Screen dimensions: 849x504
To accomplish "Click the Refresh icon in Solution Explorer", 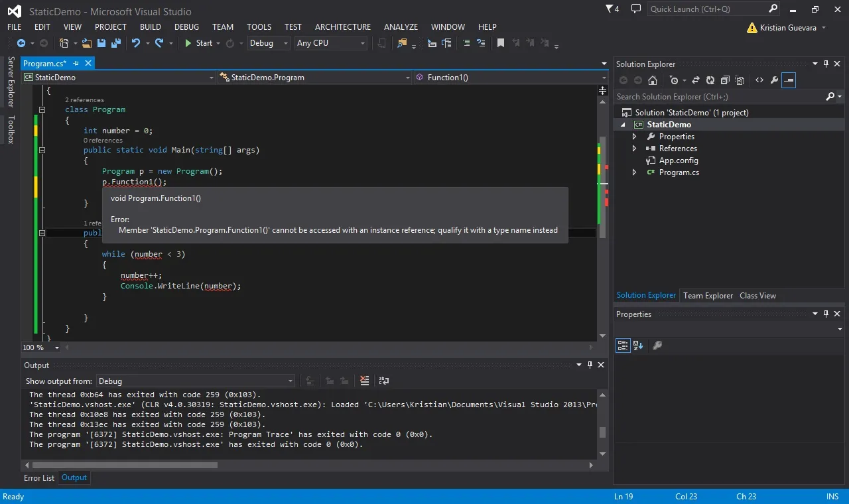I will point(710,80).
